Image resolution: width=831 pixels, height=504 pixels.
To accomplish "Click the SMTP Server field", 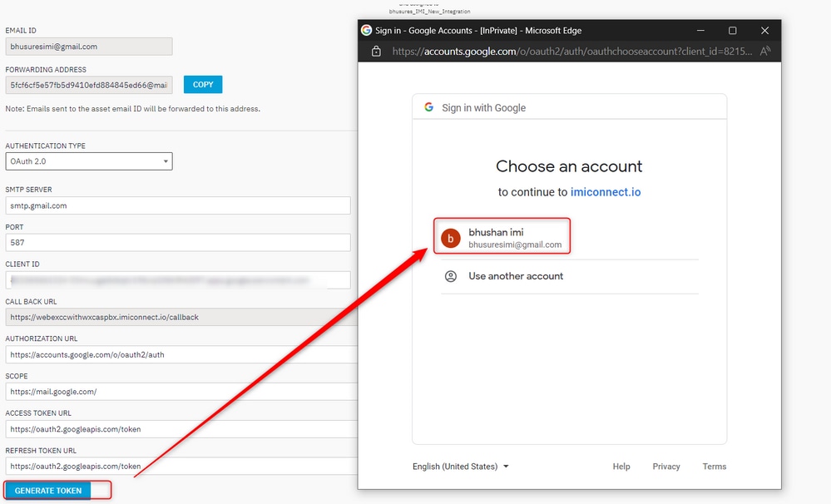I will pyautogui.click(x=178, y=205).
